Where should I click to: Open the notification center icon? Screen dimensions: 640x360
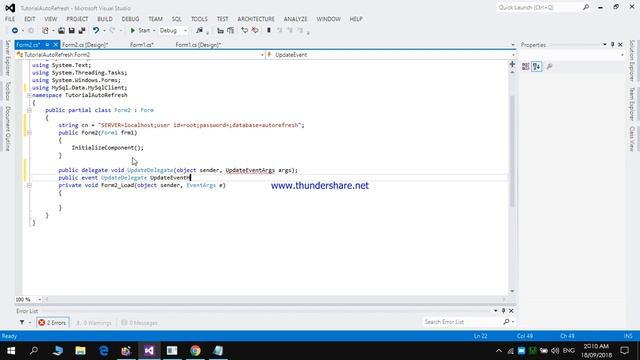point(624,351)
